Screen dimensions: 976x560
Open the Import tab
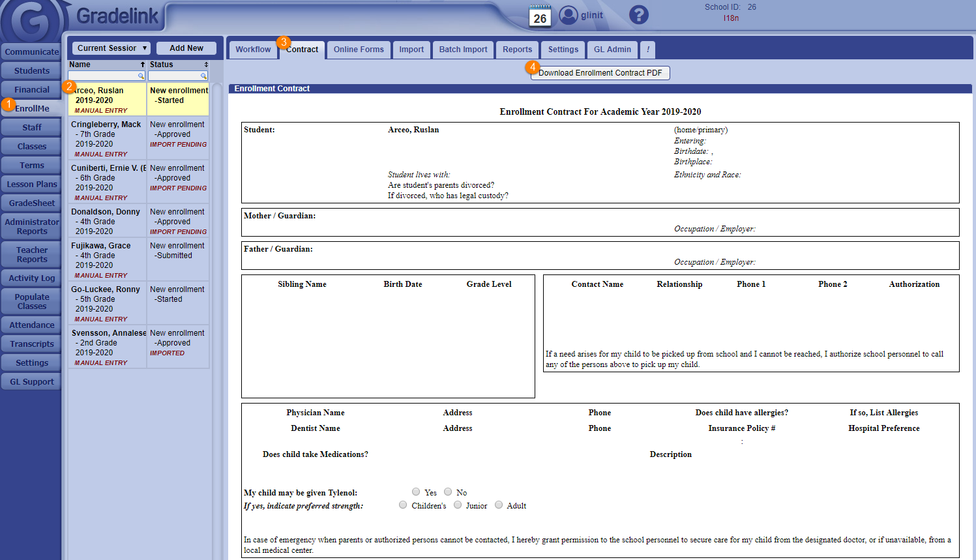[x=411, y=50]
